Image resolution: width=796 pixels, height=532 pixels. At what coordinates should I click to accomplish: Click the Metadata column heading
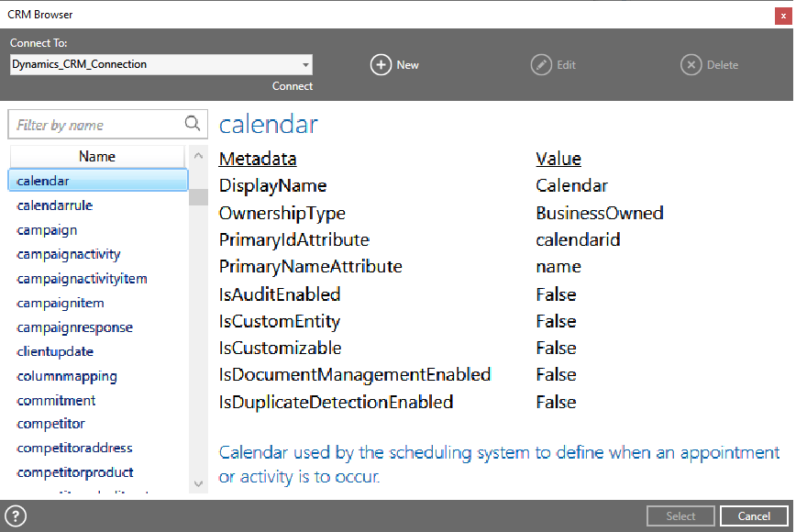point(258,159)
